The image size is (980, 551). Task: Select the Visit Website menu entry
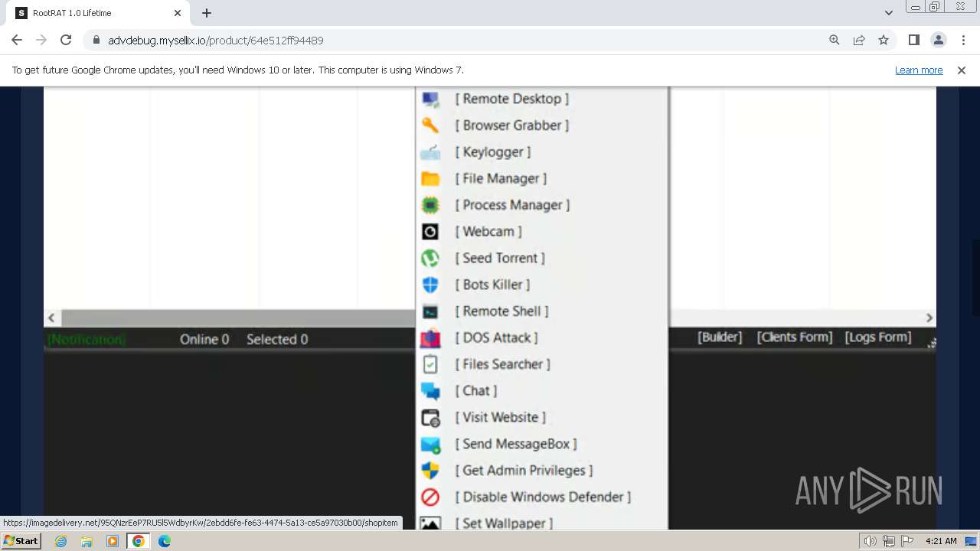click(500, 417)
